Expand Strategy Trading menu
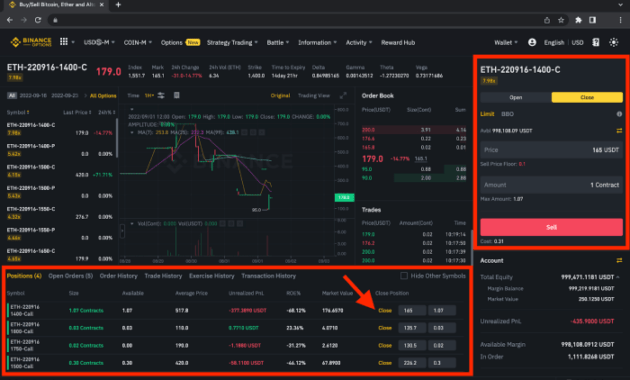The width and height of the screenshot is (630, 380). click(x=232, y=42)
